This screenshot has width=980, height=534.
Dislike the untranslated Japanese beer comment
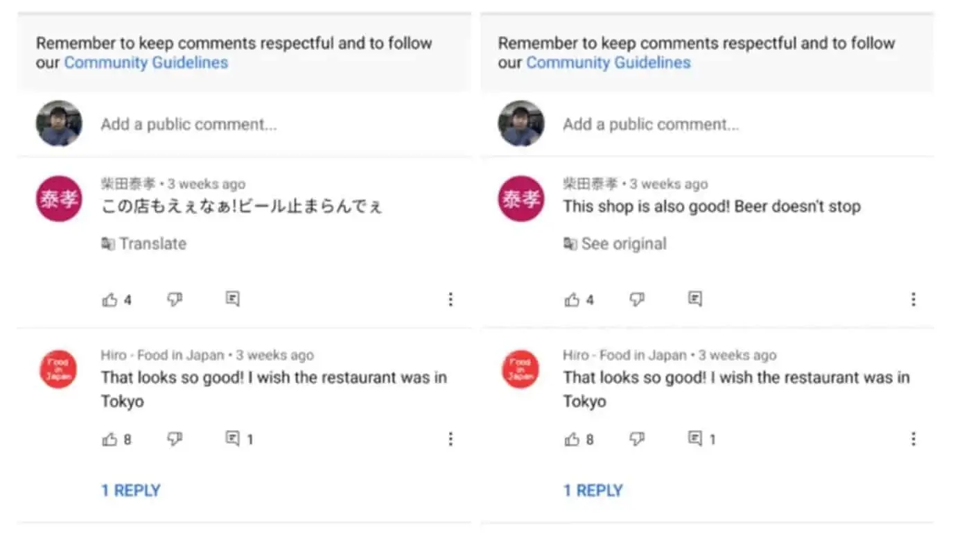coord(175,299)
